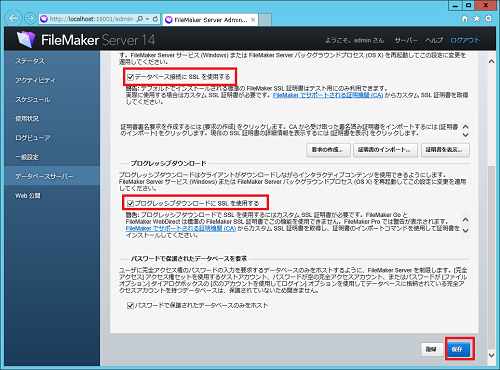Image resolution: width=500 pixels, height=370 pixels.
Task: Select the FileMaker Server Admin tab
Action: point(210,20)
